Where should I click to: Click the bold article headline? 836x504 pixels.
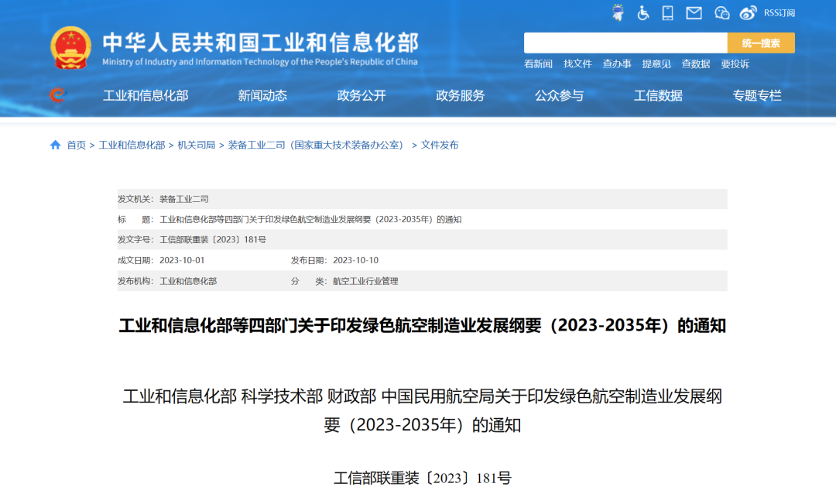[x=423, y=325]
